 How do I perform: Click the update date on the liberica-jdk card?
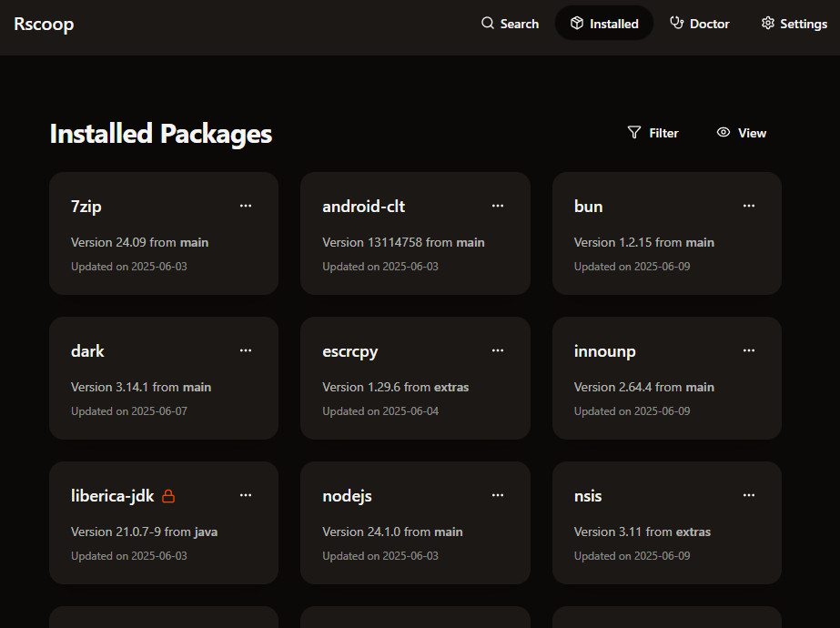pos(129,556)
